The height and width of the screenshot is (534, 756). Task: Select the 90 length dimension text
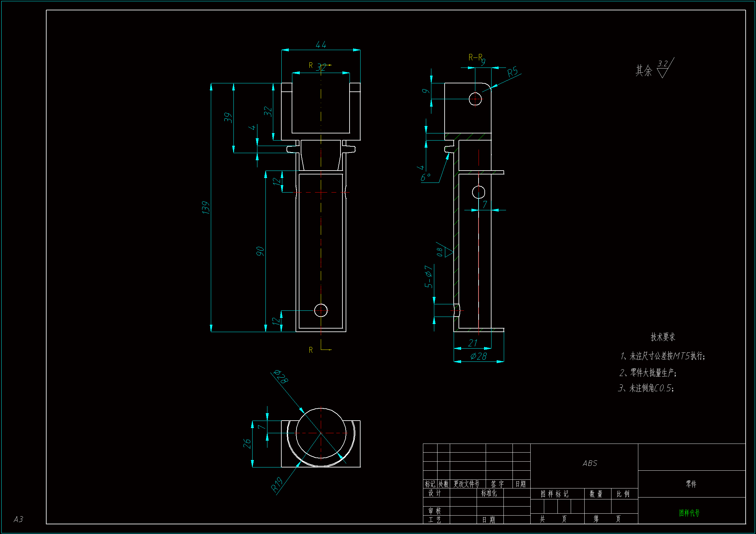click(x=260, y=251)
